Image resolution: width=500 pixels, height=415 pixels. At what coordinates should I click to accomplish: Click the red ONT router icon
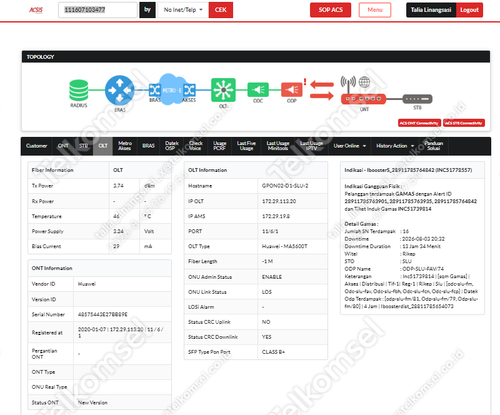point(363,99)
